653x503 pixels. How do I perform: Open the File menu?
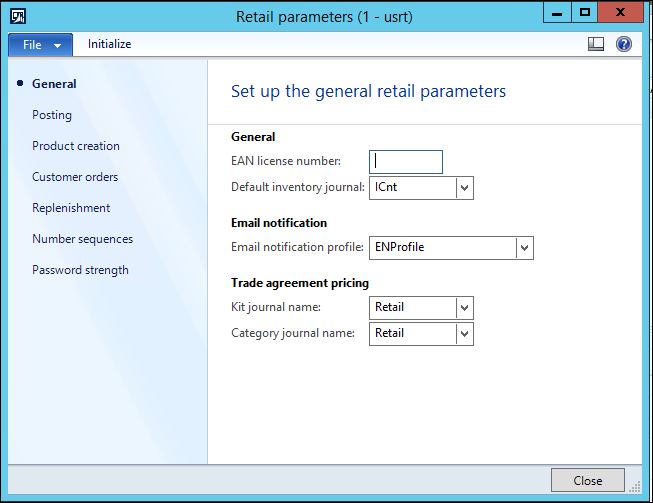[x=40, y=45]
